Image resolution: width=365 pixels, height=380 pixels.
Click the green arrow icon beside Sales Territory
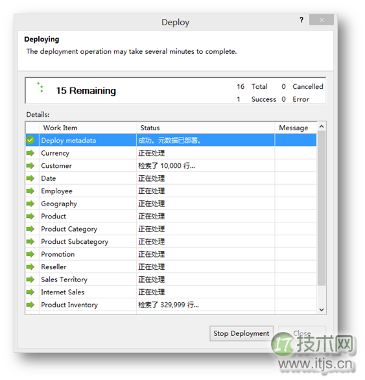pyautogui.click(x=30, y=279)
